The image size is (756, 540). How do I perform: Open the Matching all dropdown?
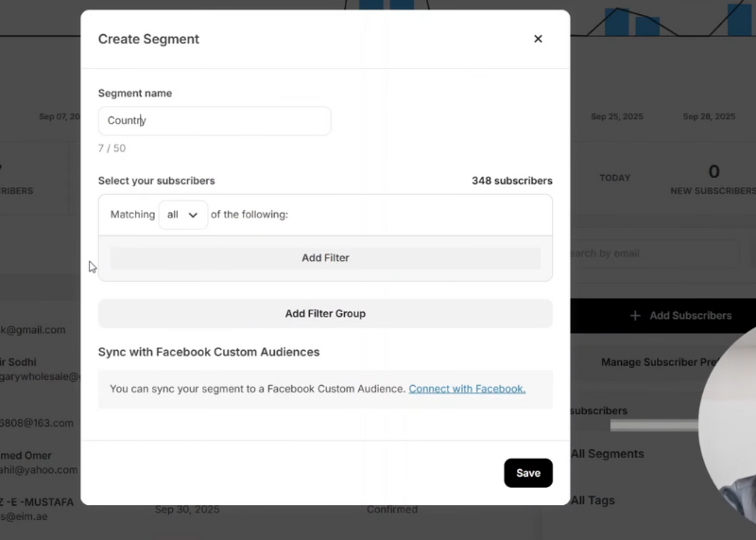pos(182,215)
